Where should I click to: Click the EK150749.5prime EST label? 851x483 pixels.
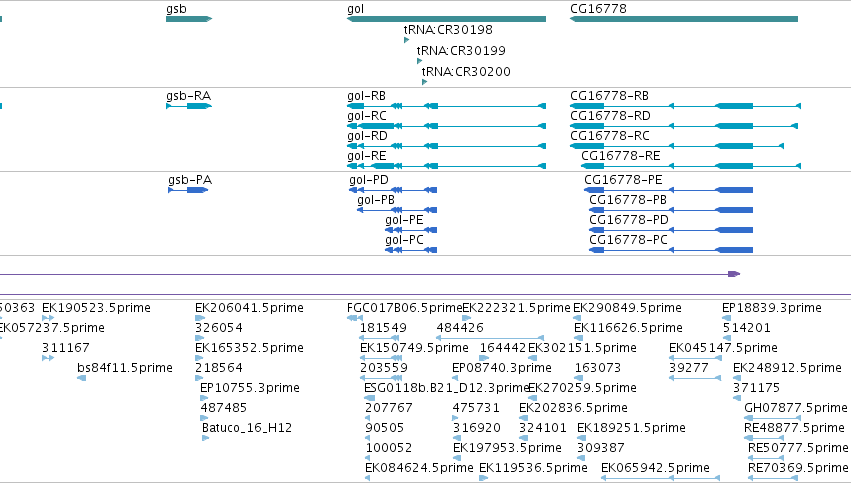414,348
